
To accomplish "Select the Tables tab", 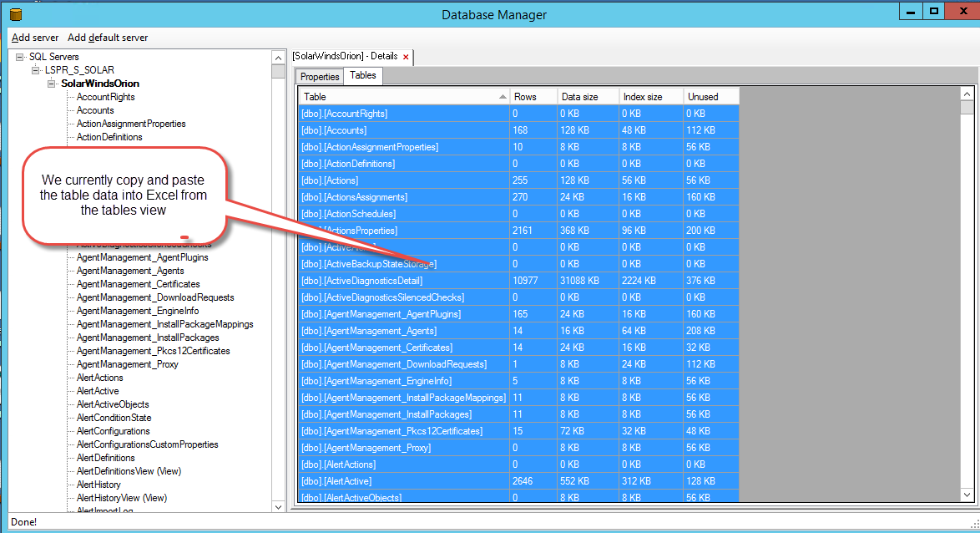I will pyautogui.click(x=362, y=75).
